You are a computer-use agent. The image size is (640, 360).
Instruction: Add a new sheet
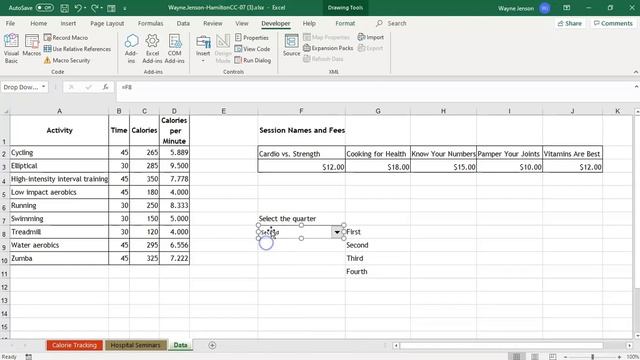[212, 345]
